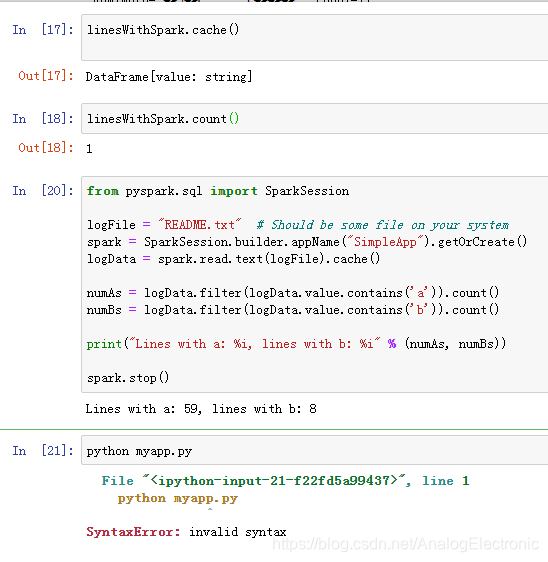Click the line 'logData = spark.read.text(logFile).cache()'
This screenshot has width=548, height=562.
233,259
